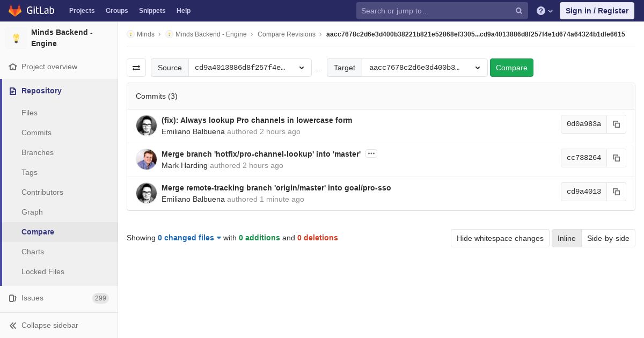
Task: Expand merge commit description ellipsis
Action: 371,153
